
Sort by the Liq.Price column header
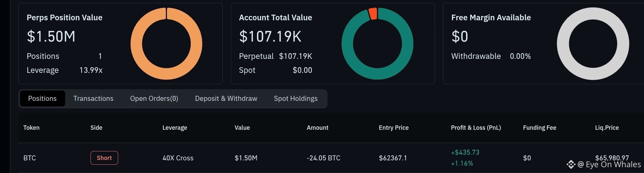[607, 128]
